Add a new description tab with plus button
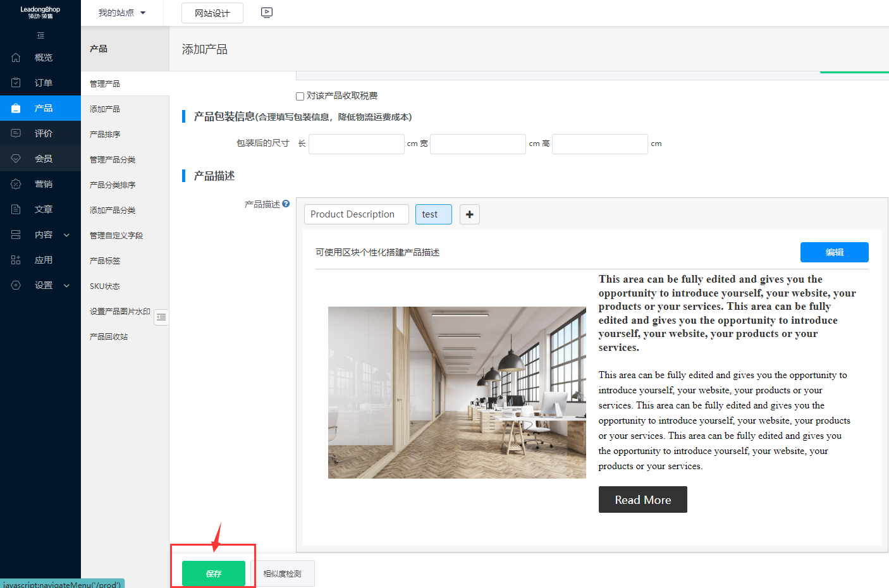Viewport: 889px width, 588px height. [x=469, y=214]
